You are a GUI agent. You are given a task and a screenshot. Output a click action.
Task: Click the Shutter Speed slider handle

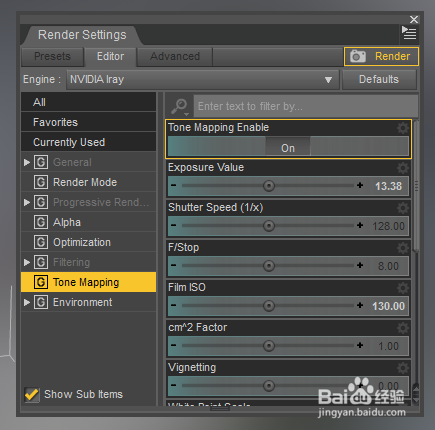(x=269, y=226)
